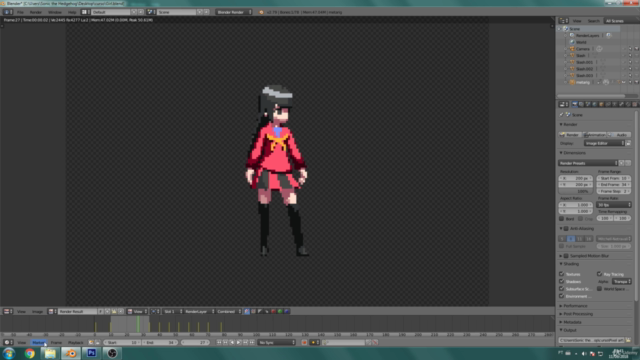Click the Animation render button
The width and height of the screenshot is (640, 360).
tap(595, 135)
